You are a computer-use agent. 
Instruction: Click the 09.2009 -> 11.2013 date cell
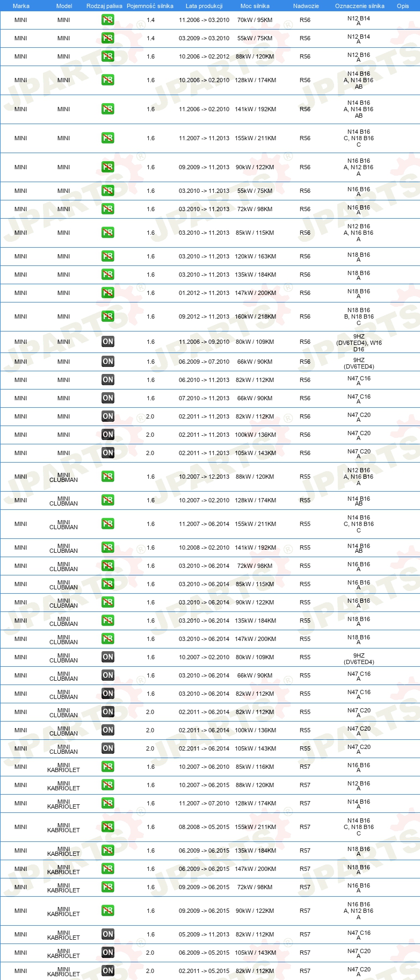[x=204, y=167]
